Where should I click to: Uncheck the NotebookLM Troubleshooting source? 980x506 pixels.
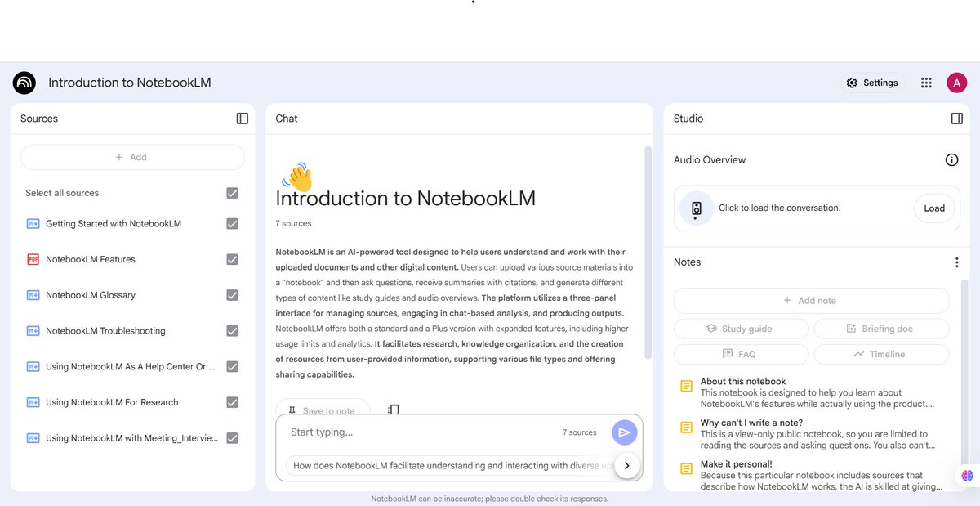pyautogui.click(x=232, y=331)
